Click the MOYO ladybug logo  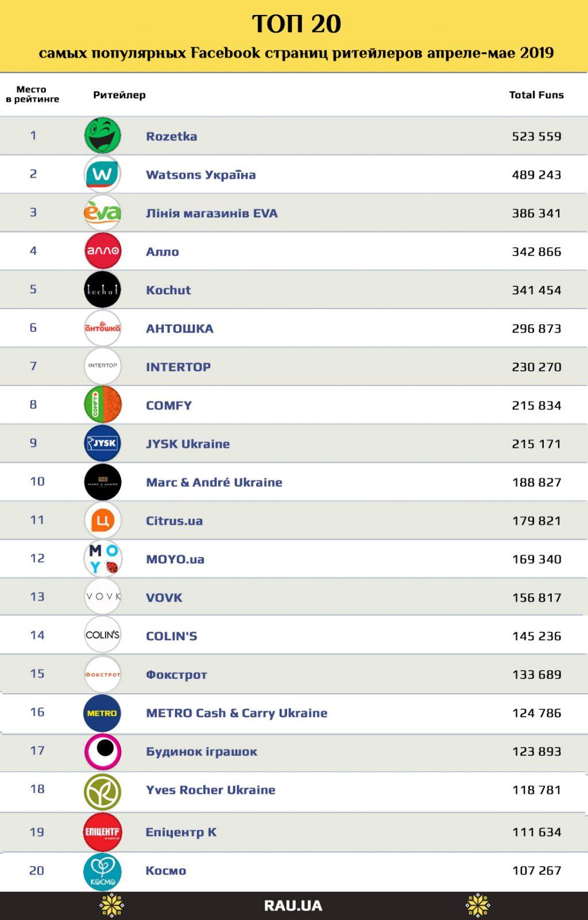click(103, 559)
